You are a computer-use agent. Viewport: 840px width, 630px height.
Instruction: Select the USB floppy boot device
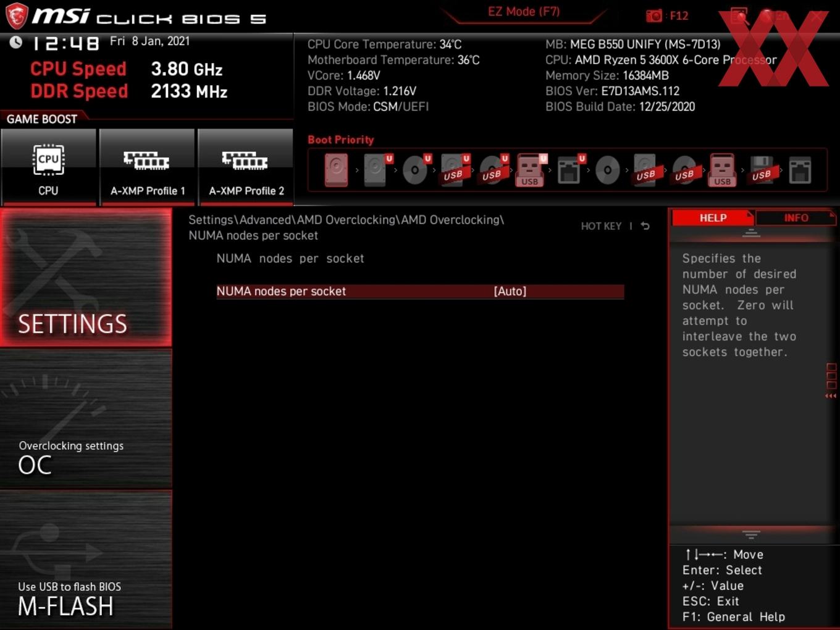pos(762,170)
